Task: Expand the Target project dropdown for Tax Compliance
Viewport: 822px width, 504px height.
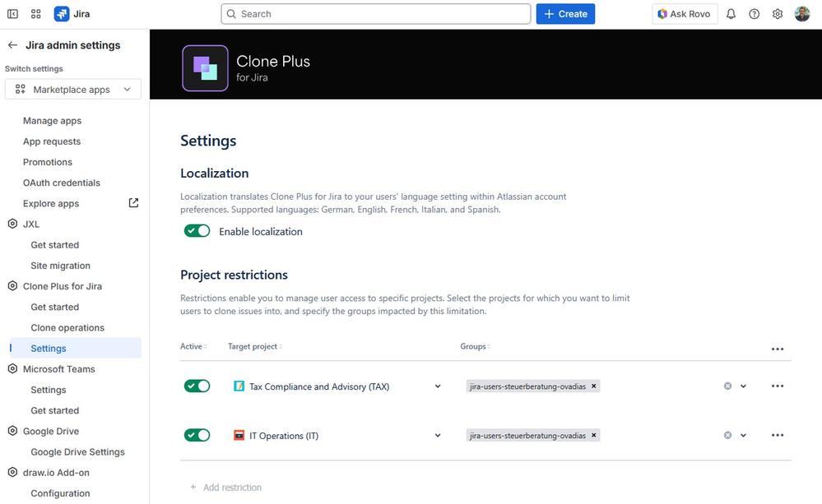Action: tap(437, 386)
